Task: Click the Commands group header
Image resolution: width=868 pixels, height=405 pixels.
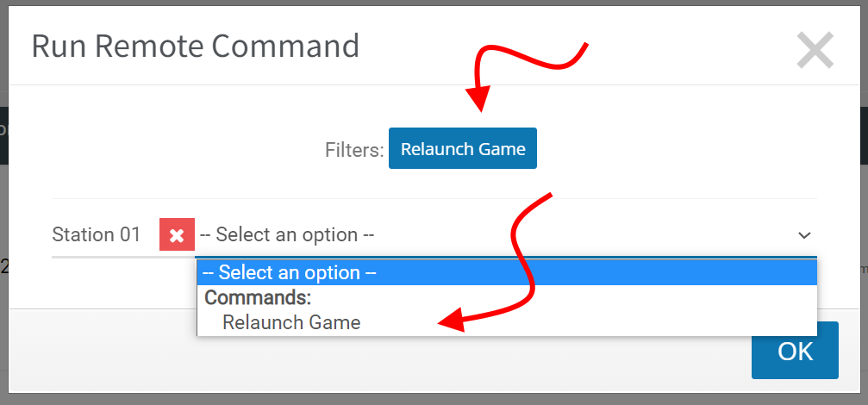Action: (x=258, y=297)
